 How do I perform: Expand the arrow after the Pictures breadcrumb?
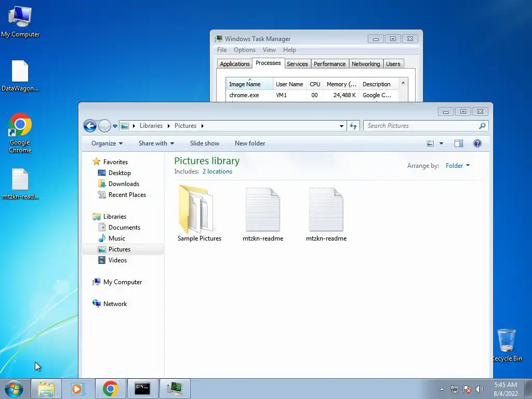(202, 126)
